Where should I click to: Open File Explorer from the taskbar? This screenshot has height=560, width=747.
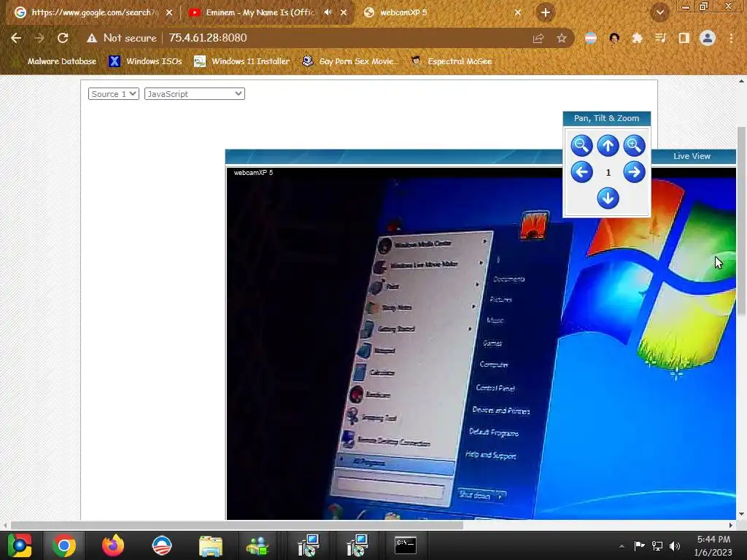pyautogui.click(x=210, y=546)
